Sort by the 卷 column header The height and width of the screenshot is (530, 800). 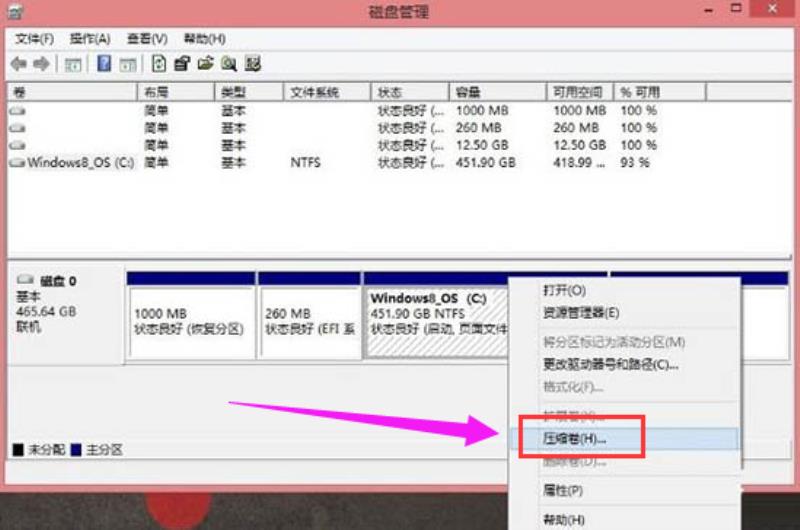coord(72,92)
